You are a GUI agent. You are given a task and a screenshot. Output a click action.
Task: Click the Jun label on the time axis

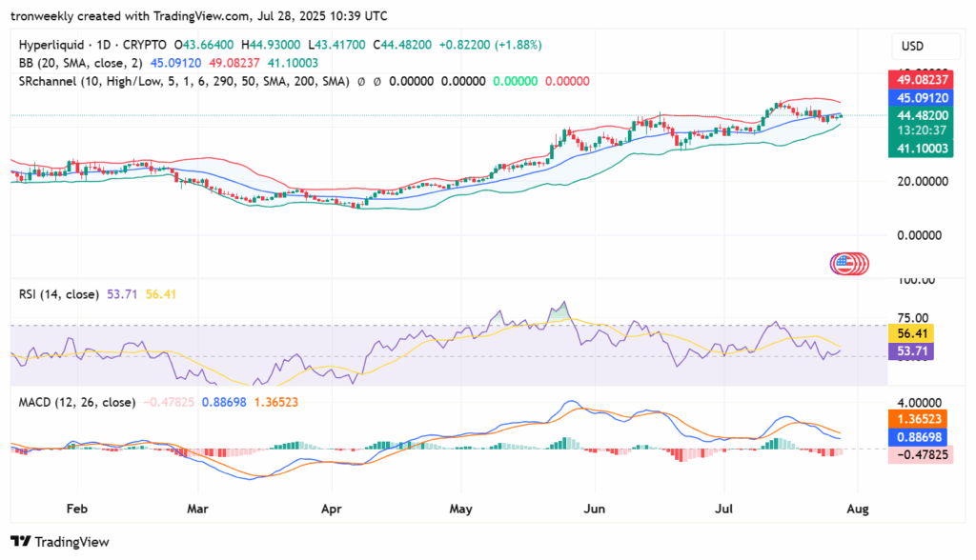tap(595, 509)
